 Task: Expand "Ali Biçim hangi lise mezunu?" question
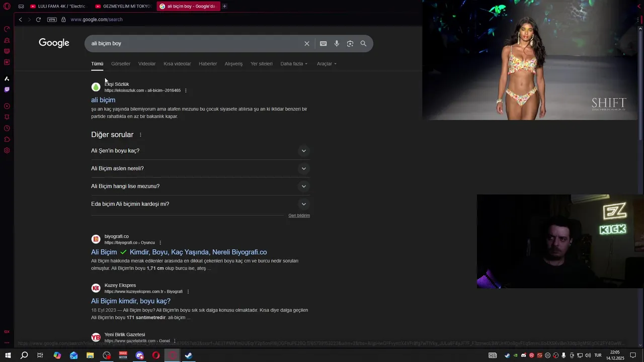(x=200, y=186)
